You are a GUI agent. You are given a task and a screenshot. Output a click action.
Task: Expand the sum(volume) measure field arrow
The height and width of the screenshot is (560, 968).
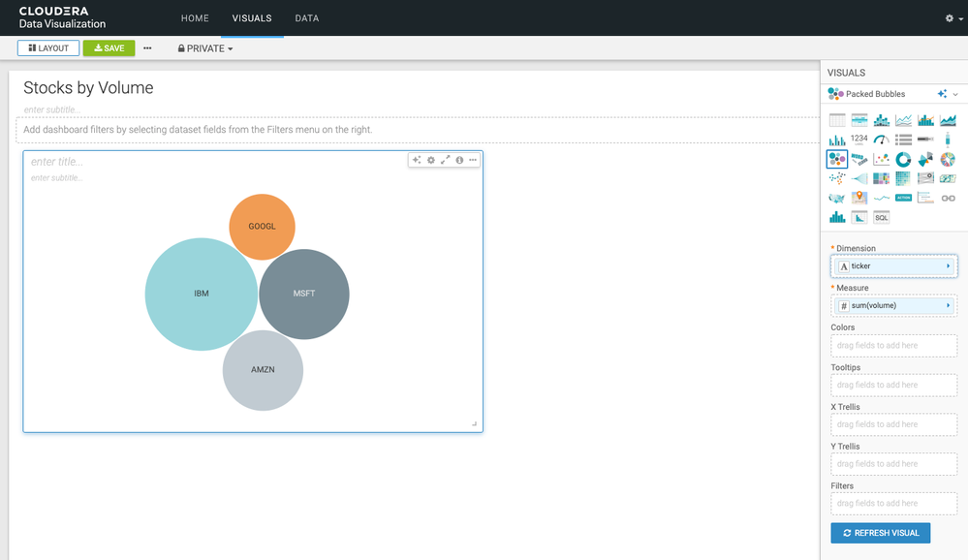click(949, 305)
